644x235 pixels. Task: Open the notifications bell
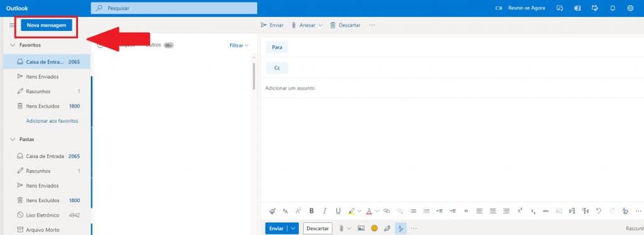click(x=613, y=8)
